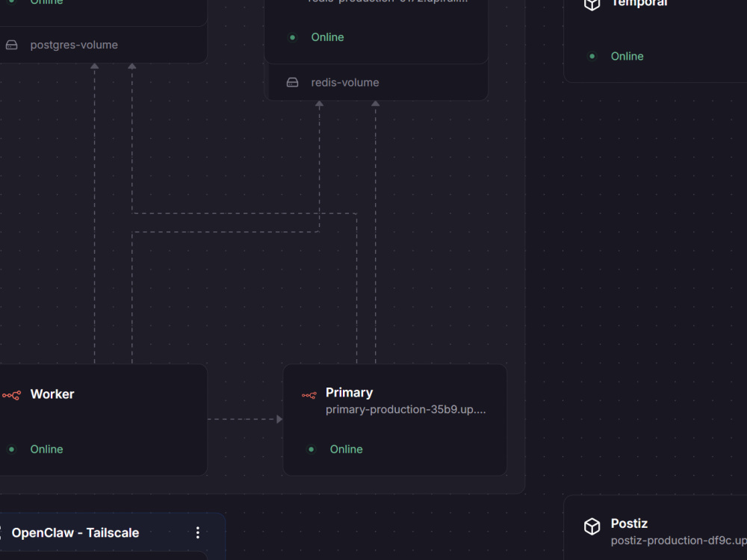
Task: Click the green status dot for Temporal
Action: 592,56
